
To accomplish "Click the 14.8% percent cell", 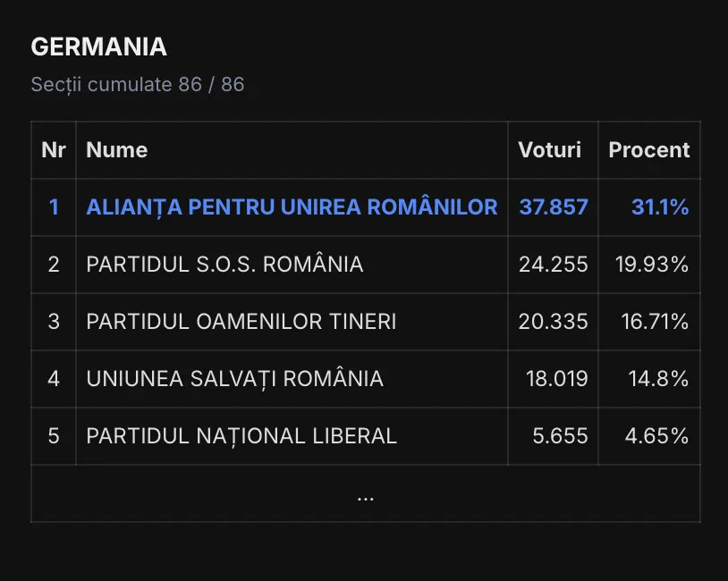I will pos(658,379).
